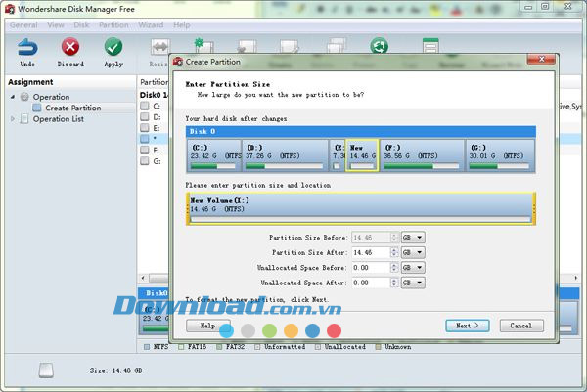Click right handle of New Volume (I:) bar
Screen dimensions: 587x392
click(x=534, y=209)
